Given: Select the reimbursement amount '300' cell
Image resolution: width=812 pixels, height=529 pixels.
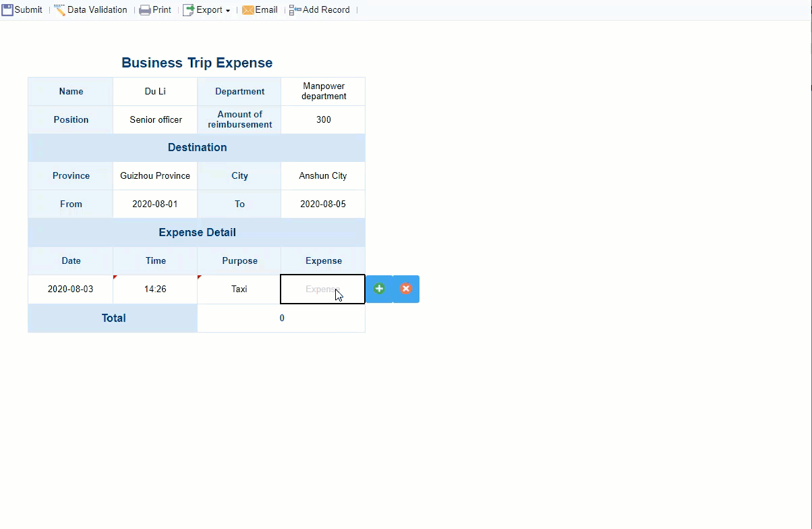Looking at the screenshot, I should (324, 119).
